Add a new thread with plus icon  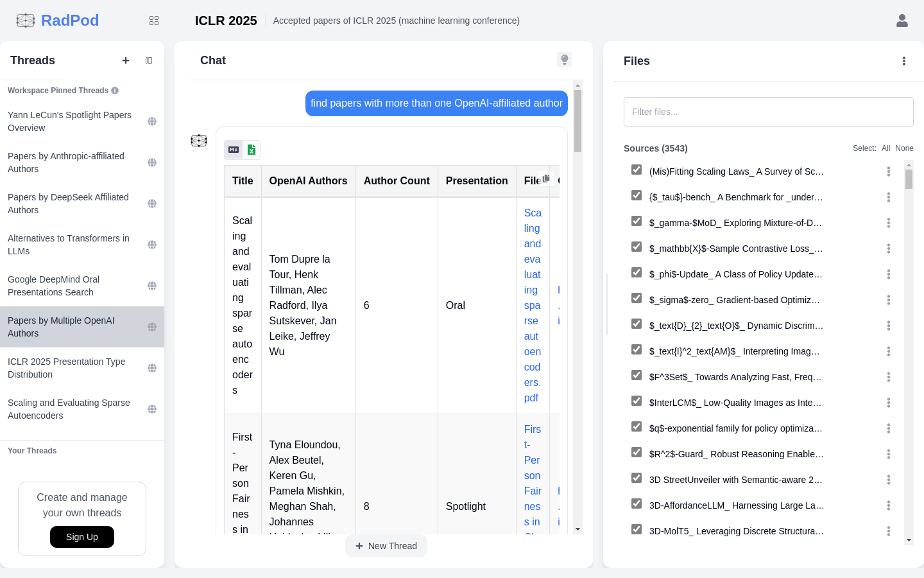tap(126, 60)
